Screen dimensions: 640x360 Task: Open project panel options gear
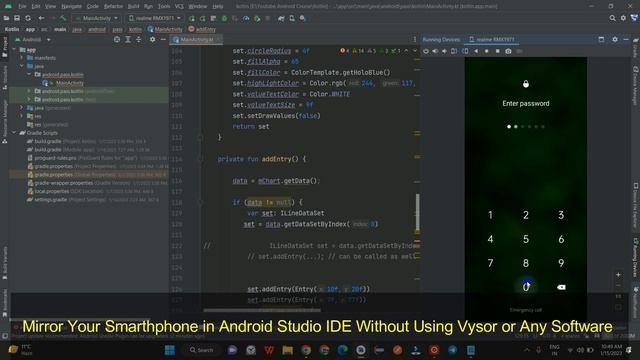click(x=152, y=40)
